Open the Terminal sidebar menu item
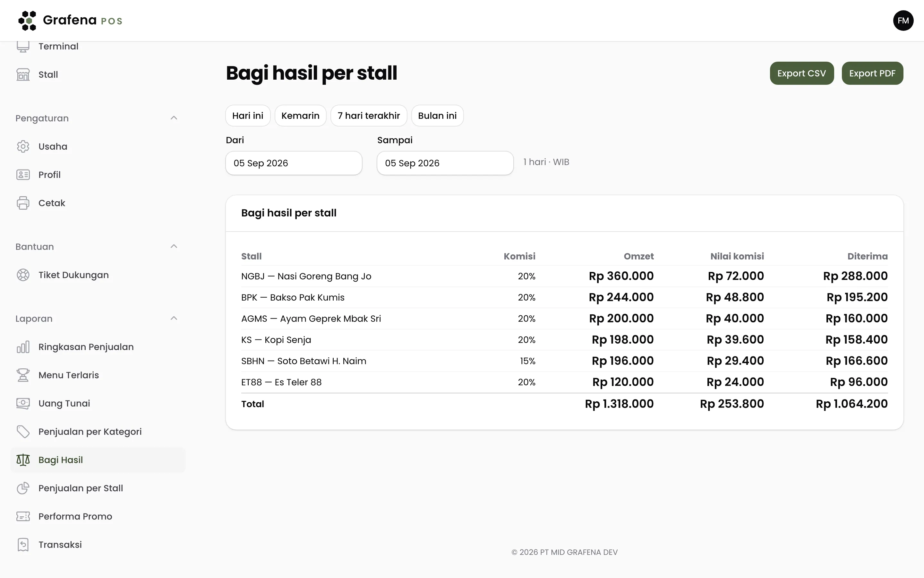Viewport: 924px width, 578px height. 98,46
